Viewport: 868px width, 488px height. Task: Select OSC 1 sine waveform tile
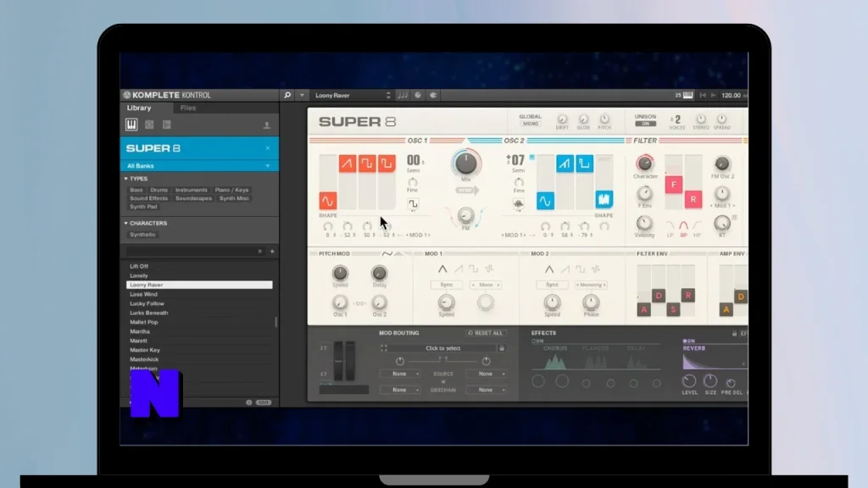click(328, 200)
